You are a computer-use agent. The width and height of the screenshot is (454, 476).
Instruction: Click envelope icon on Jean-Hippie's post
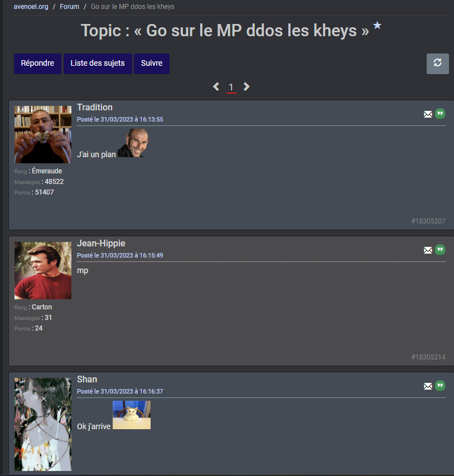428,250
